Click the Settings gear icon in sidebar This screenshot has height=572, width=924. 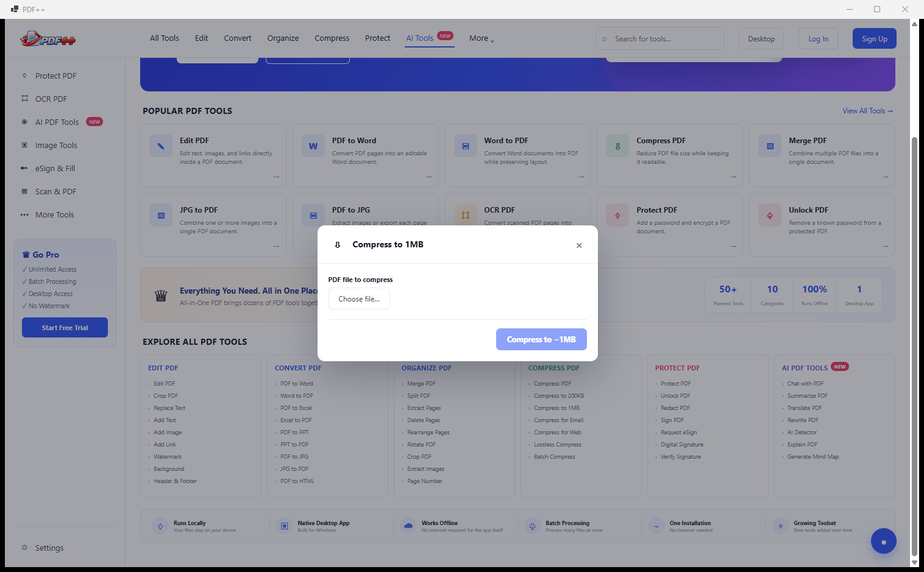[x=24, y=548]
